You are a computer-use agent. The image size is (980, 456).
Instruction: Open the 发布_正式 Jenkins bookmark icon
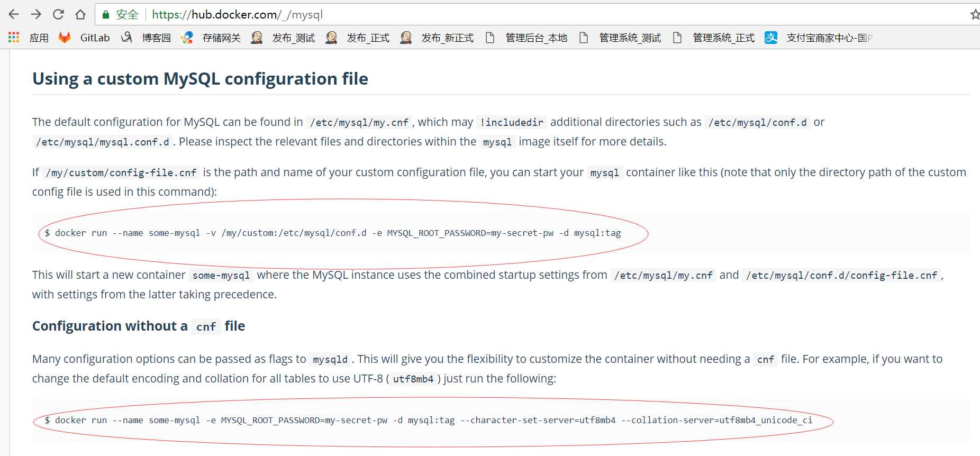pyautogui.click(x=331, y=38)
